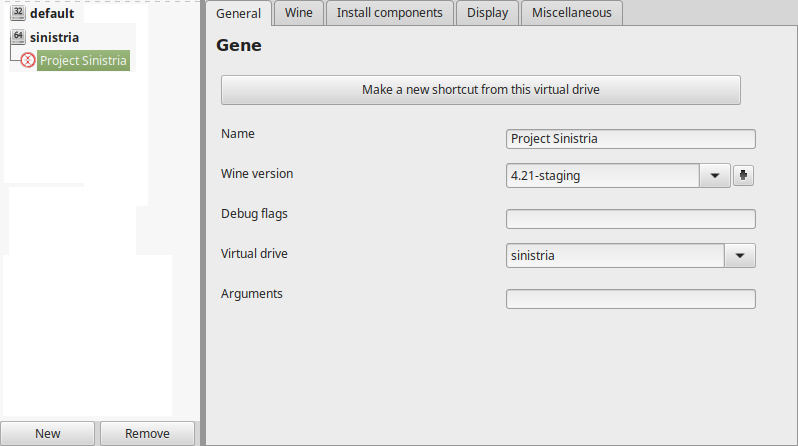Select the General tab
This screenshot has height=446, width=798.
coord(239,13)
